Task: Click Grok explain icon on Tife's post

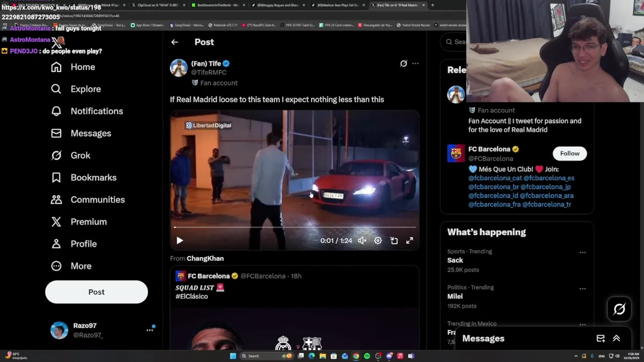Action: click(x=404, y=63)
